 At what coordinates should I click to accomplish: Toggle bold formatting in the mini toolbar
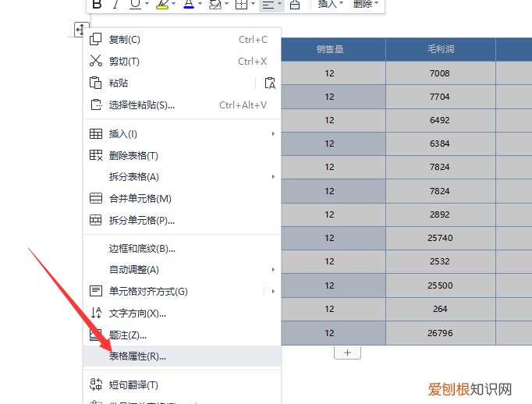[97, 4]
